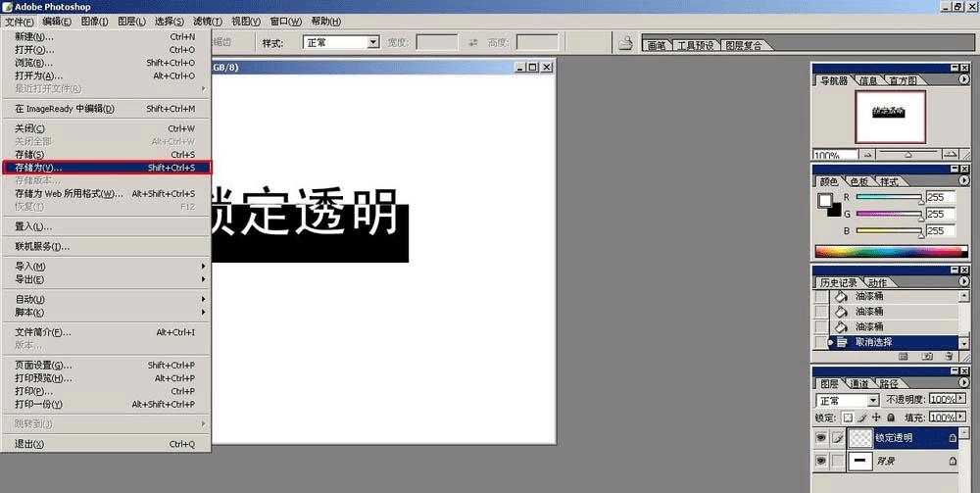Screen dimensions: 980x493
Task: Open the Navigator panel flyout menu arrow
Action: click(x=963, y=79)
